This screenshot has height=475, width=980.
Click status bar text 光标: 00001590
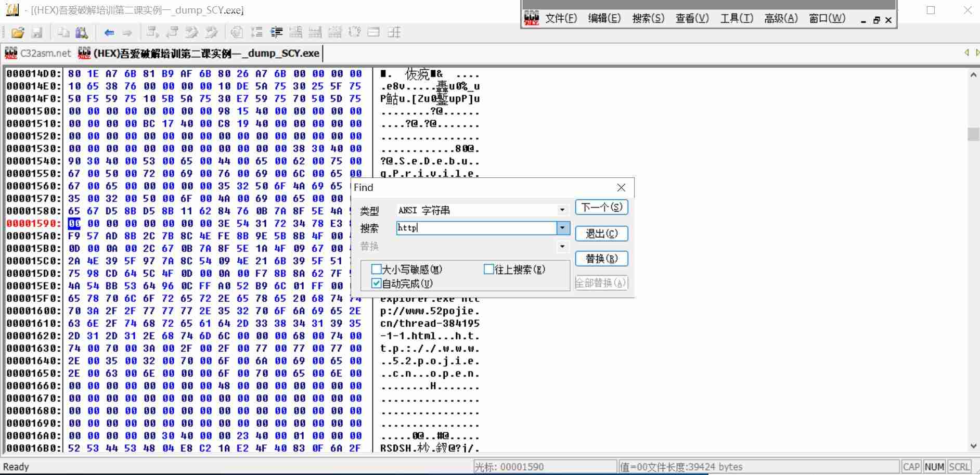(509, 467)
